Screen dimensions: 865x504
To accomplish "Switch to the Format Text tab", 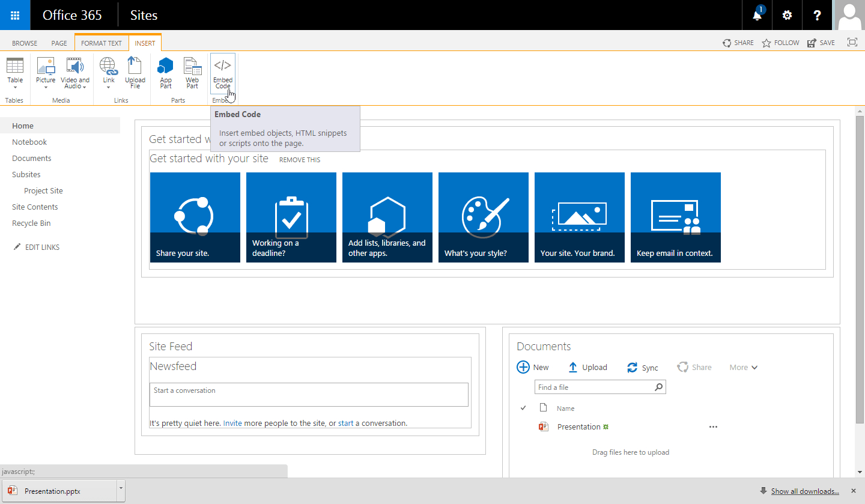I will (x=102, y=43).
